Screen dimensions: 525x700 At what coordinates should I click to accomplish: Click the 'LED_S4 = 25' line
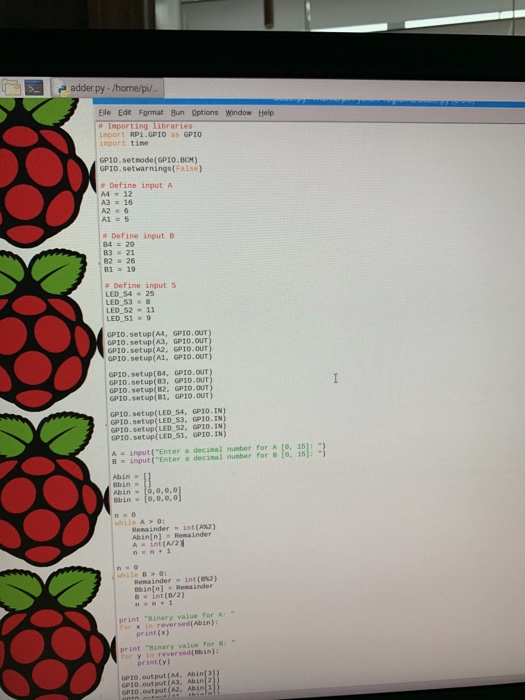130,294
